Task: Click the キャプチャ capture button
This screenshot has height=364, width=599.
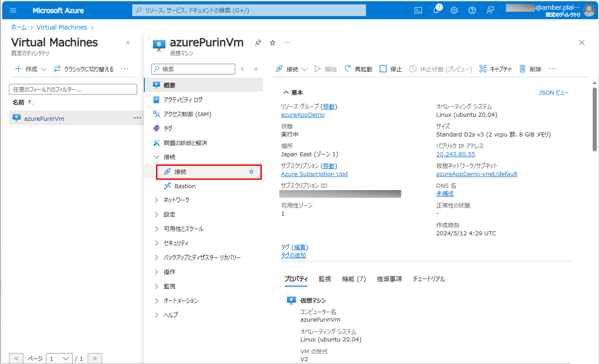Action: click(x=496, y=69)
